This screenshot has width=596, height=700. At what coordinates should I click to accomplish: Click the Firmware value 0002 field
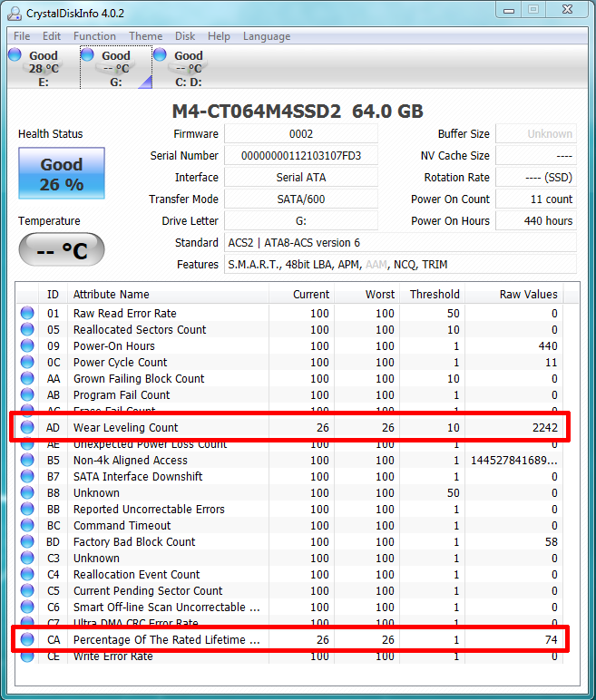pos(300,134)
